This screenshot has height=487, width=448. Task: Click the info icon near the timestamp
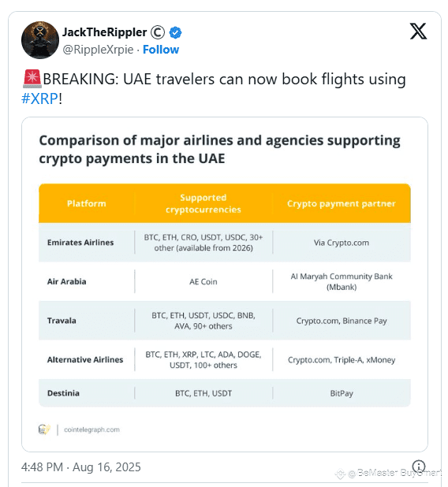coord(419,467)
